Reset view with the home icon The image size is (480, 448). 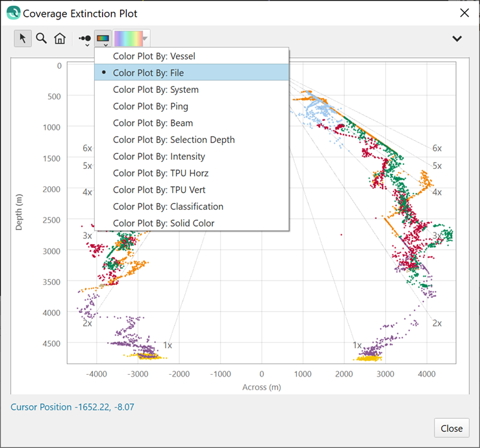tap(60, 38)
